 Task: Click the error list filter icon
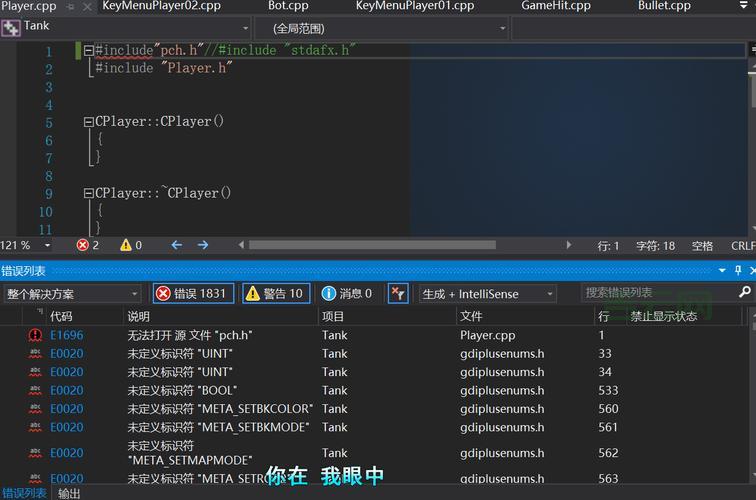tap(397, 293)
